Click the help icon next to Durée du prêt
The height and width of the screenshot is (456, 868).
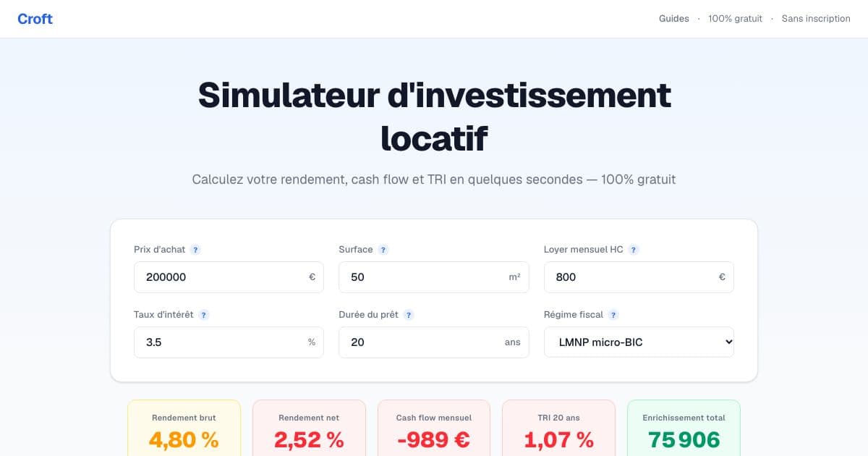click(409, 315)
